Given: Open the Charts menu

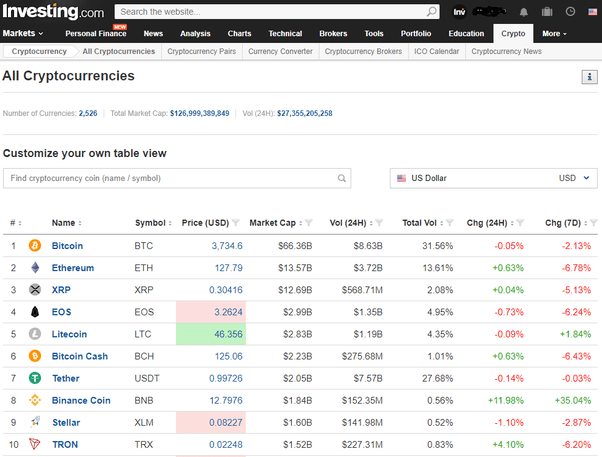Looking at the screenshot, I should [239, 33].
